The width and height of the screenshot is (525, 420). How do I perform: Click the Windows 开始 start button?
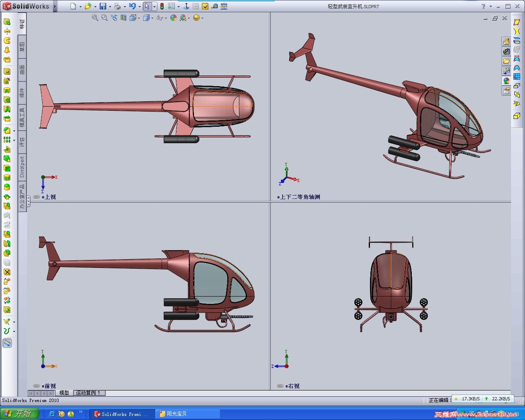pyautogui.click(x=19, y=414)
